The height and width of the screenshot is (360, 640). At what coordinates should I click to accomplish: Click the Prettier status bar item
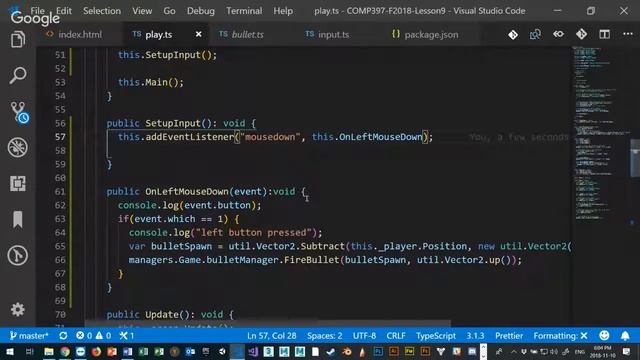click(509, 336)
